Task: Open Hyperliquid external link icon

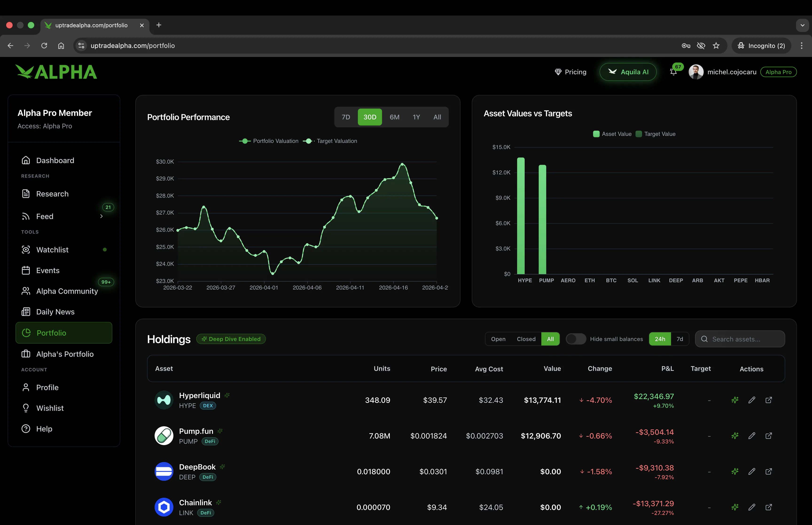Action: 769,400
